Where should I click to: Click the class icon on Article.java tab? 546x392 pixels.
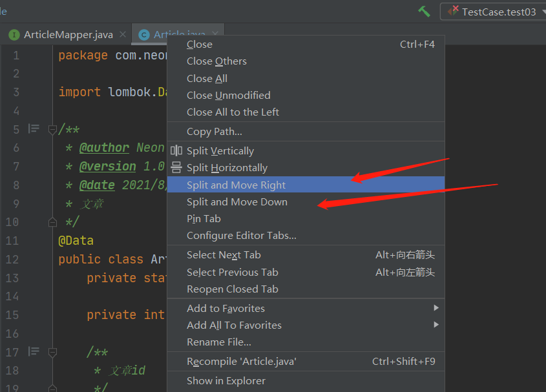(144, 35)
